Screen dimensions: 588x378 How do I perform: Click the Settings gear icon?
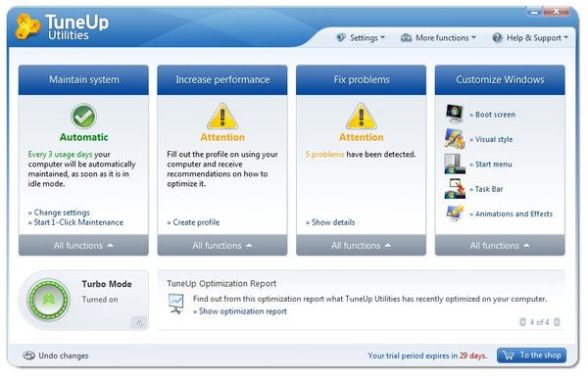(341, 37)
